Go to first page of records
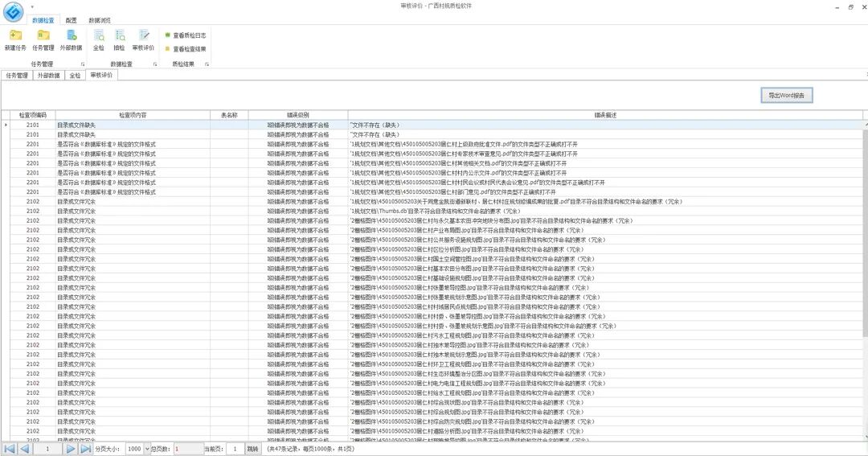The image size is (868, 456). 10,449
